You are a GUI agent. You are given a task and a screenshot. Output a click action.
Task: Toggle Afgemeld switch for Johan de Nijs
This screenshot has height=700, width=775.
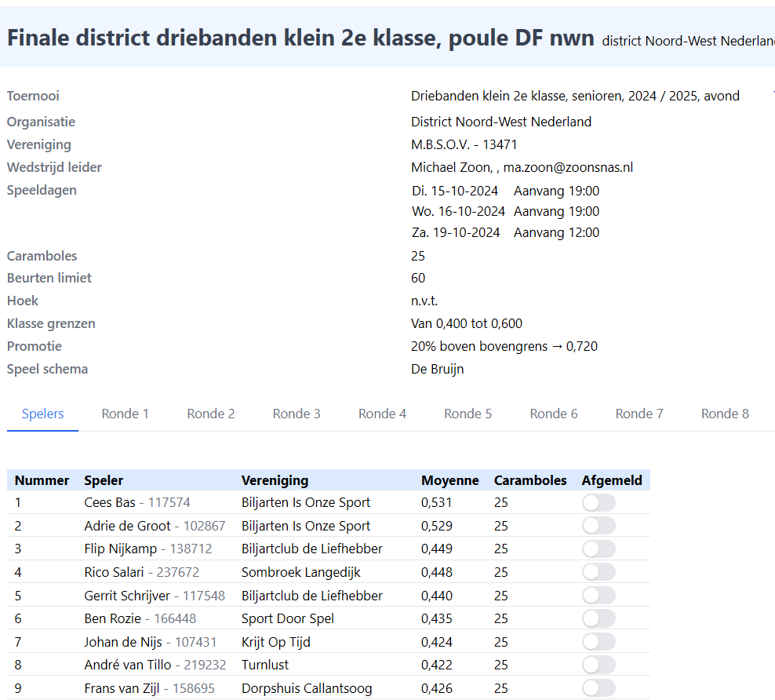pyautogui.click(x=599, y=642)
